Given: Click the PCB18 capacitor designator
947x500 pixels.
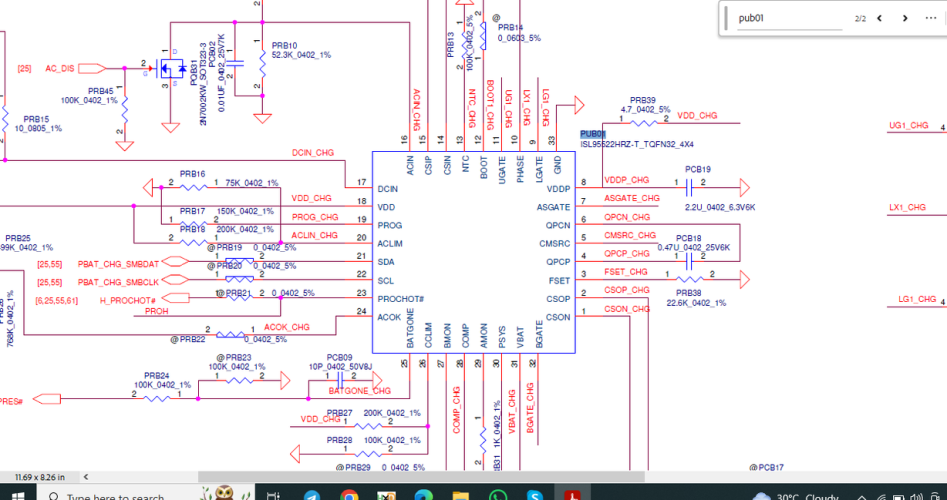Looking at the screenshot, I should coord(689,238).
